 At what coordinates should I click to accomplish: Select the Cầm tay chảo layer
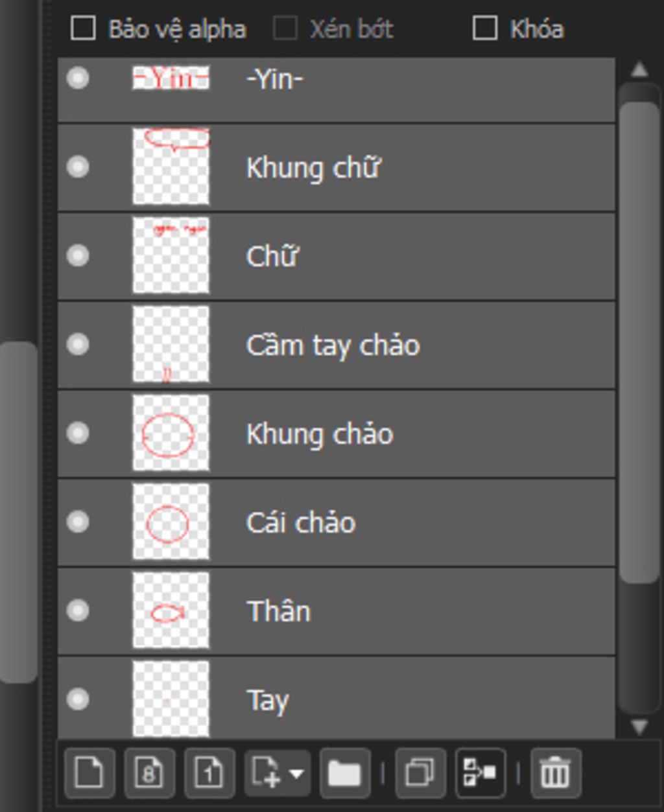(x=337, y=345)
